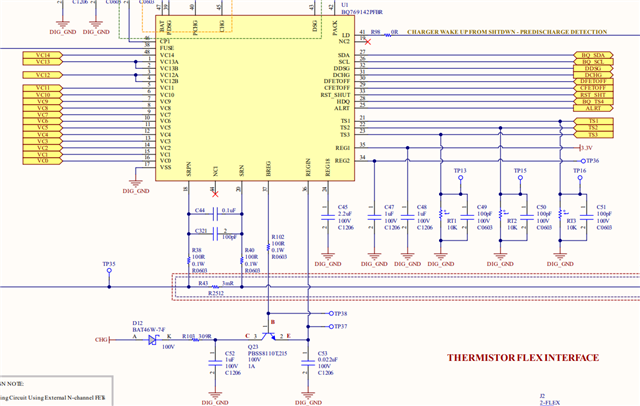Viewport: 640px width, 406px height.
Task: Click the VC14 net port
Action: pos(43,55)
